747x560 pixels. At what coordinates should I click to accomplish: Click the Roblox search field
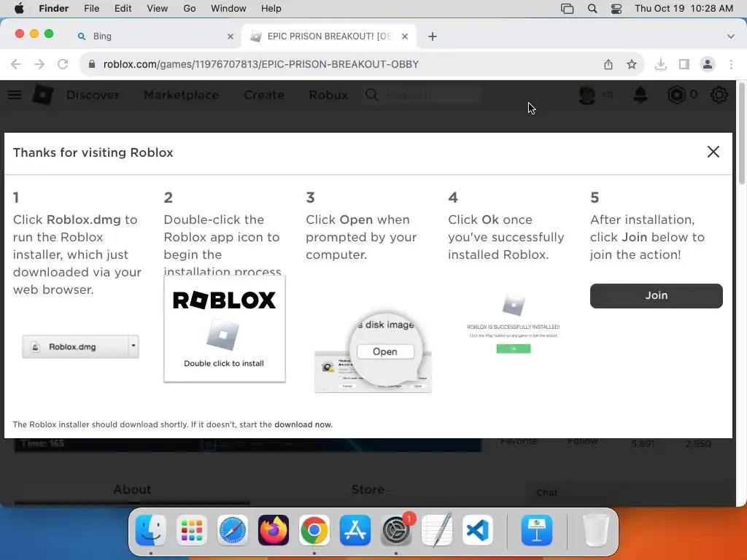pyautogui.click(x=422, y=95)
